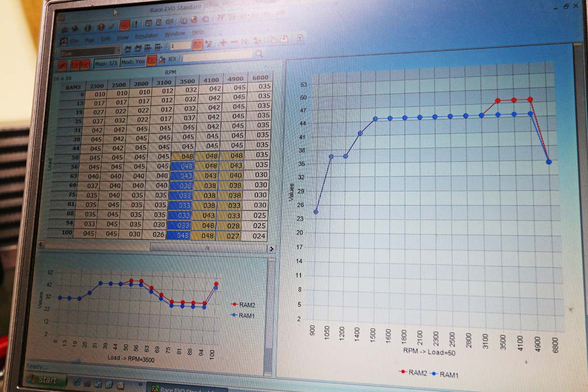Toggle the orange Abc text mode button
Image resolution: width=588 pixels, height=392 pixels.
(197, 45)
